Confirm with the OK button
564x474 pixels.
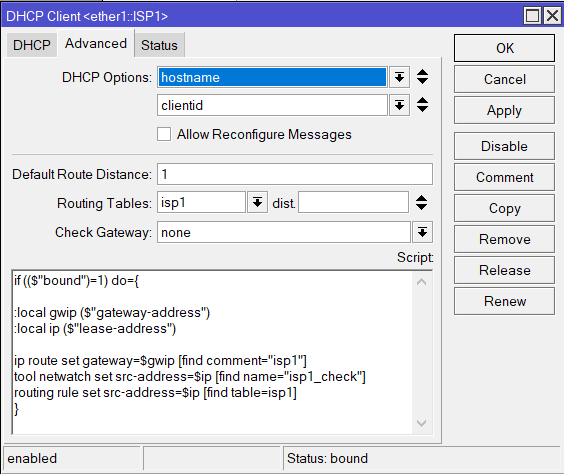click(x=504, y=48)
